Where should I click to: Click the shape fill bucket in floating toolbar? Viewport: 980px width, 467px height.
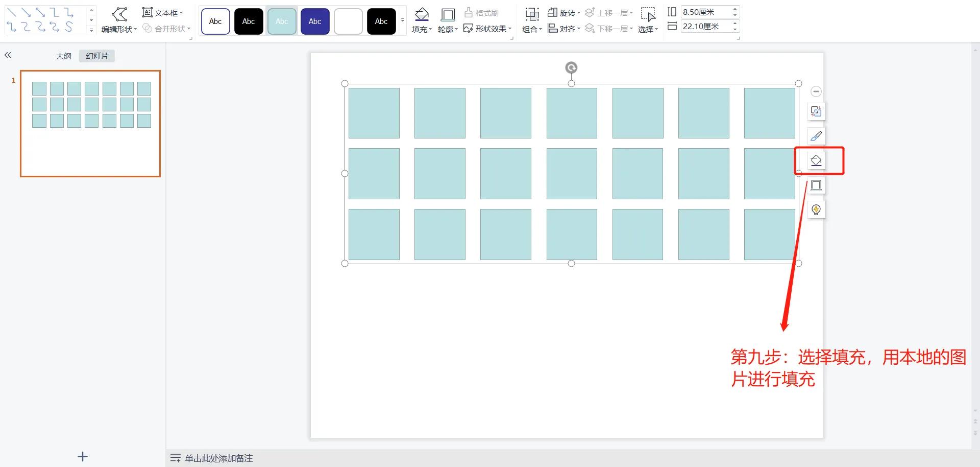click(x=816, y=160)
